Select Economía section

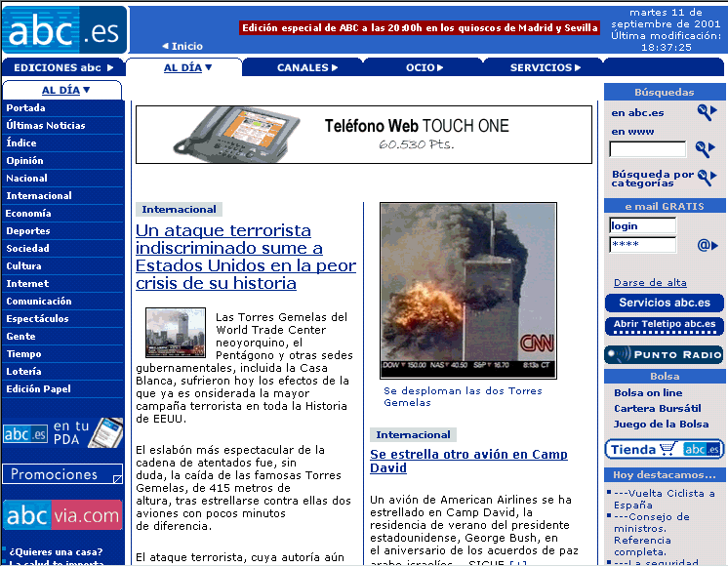(x=28, y=214)
